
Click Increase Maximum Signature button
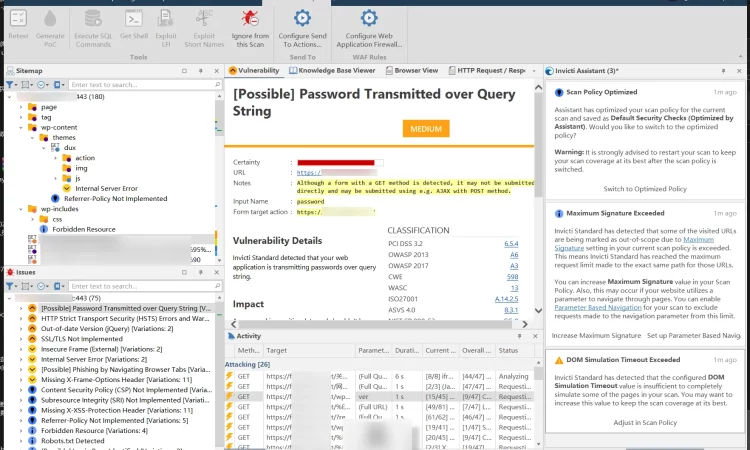596,336
